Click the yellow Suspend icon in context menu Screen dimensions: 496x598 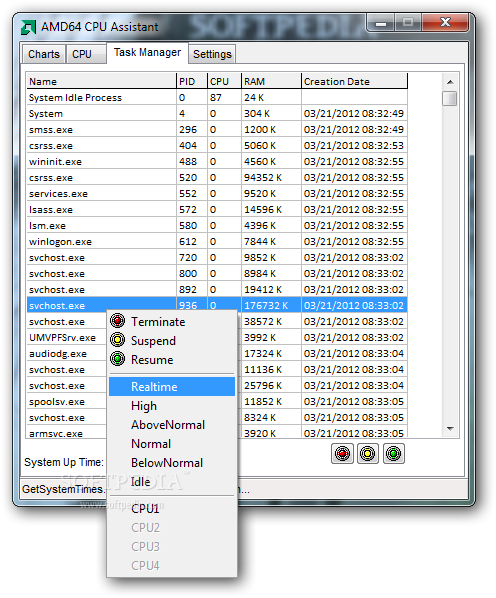point(117,340)
